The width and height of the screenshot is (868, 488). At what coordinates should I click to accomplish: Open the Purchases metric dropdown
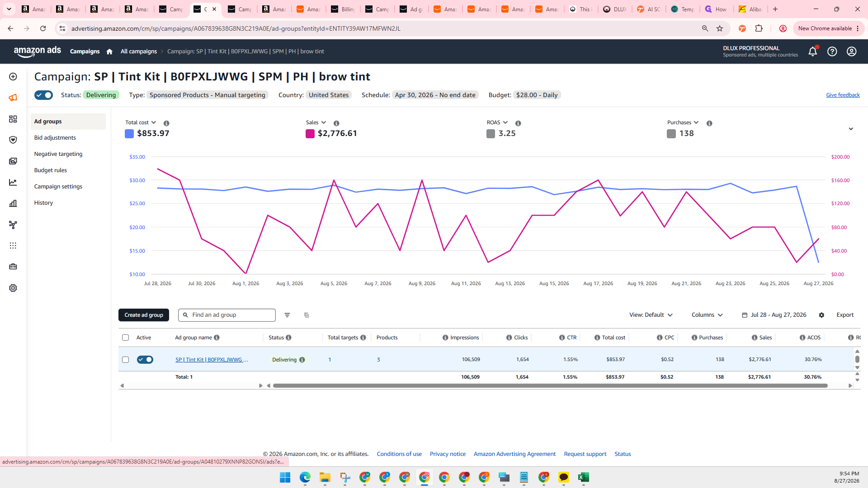683,122
